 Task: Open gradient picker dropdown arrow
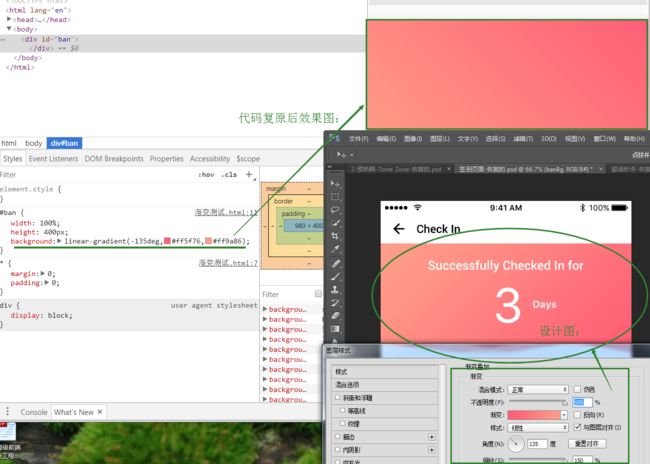click(564, 415)
